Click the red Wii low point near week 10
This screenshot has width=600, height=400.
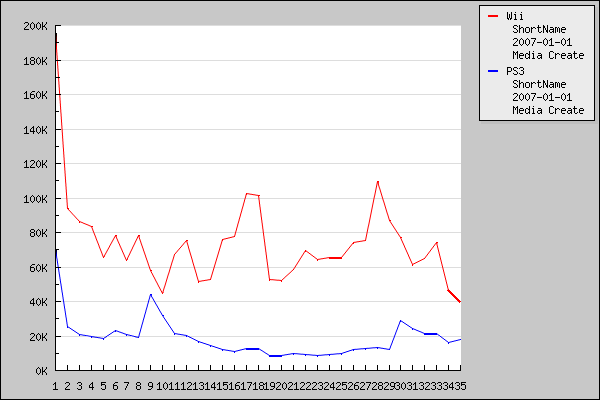pos(162,293)
